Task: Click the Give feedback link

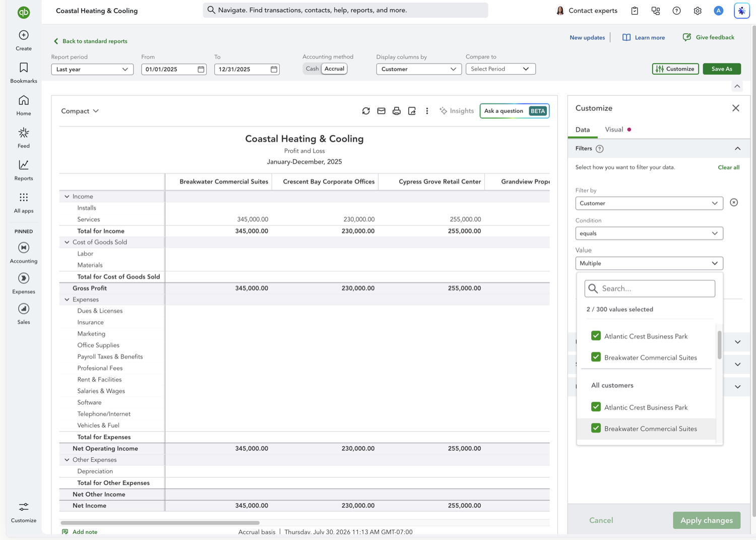Action: [x=708, y=37]
